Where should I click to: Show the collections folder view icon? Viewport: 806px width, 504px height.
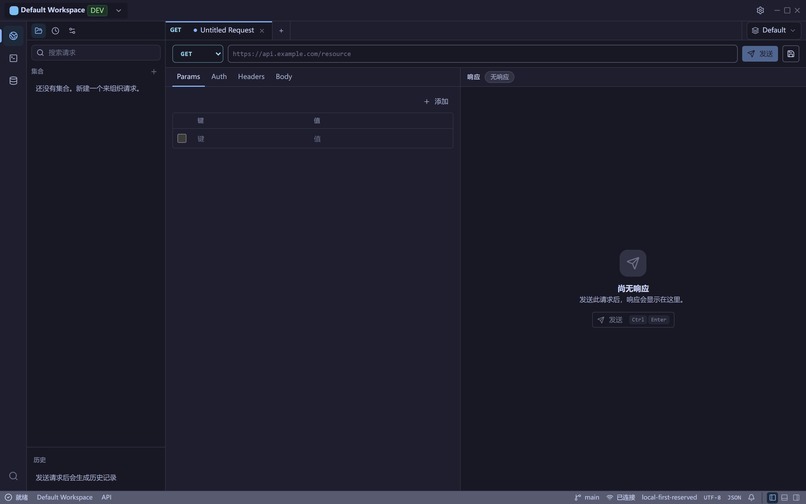(x=39, y=31)
